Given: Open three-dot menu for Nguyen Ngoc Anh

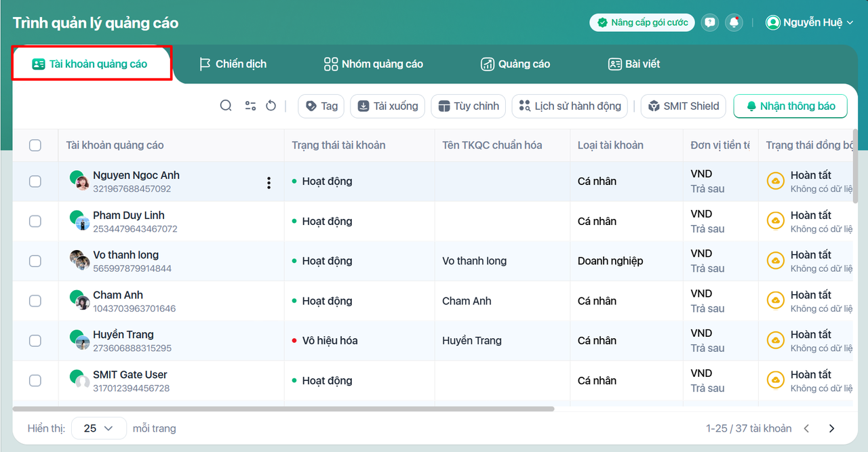Looking at the screenshot, I should click(269, 182).
